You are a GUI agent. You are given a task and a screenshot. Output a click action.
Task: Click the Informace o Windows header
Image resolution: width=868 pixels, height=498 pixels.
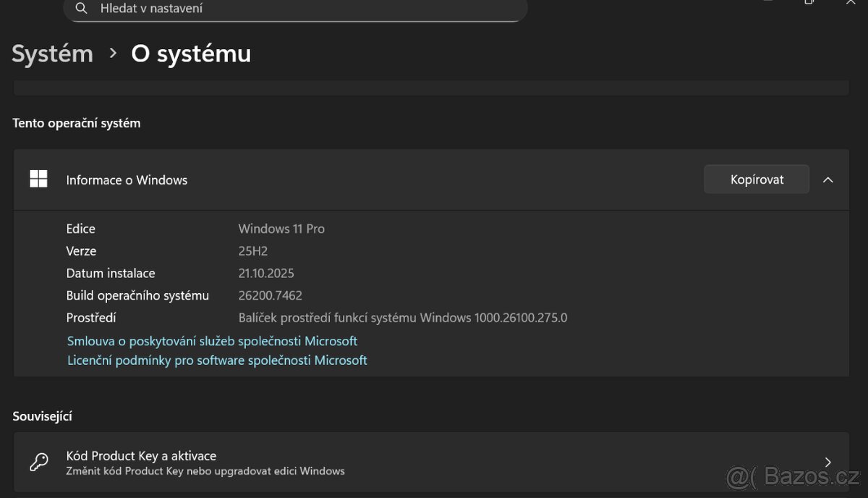pos(127,180)
